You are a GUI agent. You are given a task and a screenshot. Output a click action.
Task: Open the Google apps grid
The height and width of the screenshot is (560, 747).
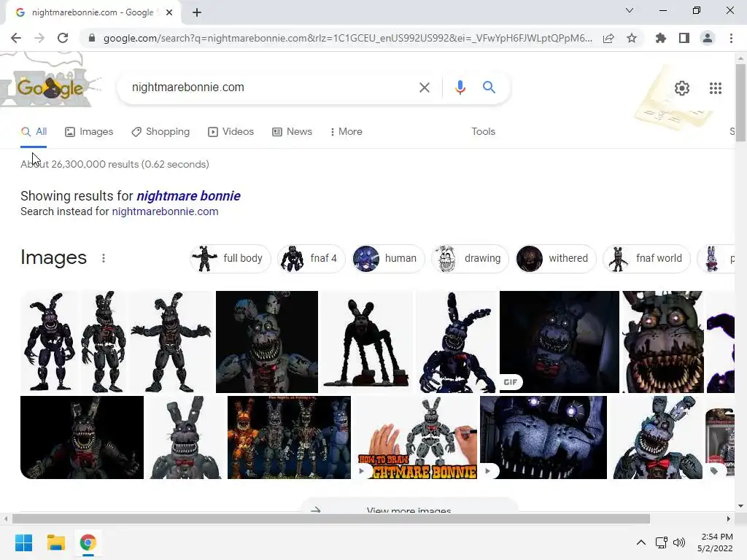pos(715,88)
